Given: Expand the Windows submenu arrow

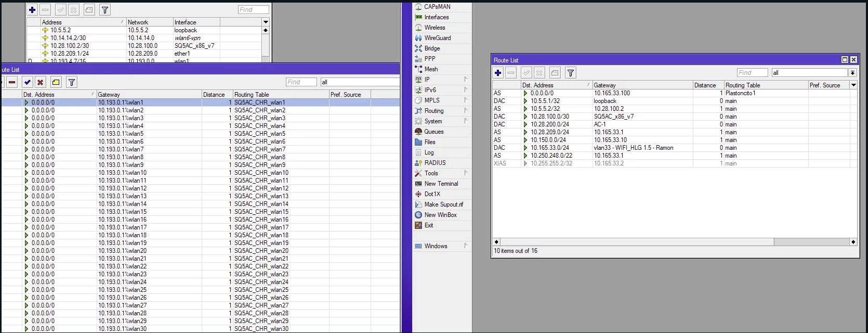Looking at the screenshot, I should tap(466, 246).
